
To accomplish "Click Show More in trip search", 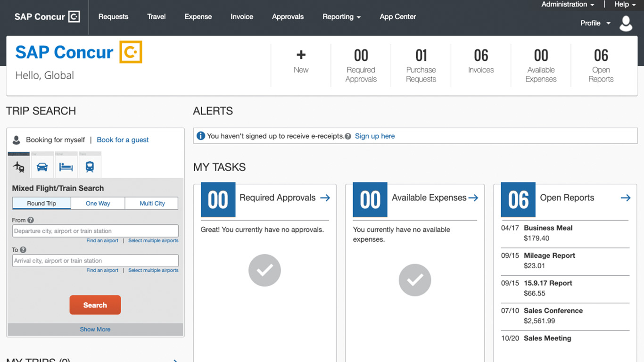I will pyautogui.click(x=95, y=329).
